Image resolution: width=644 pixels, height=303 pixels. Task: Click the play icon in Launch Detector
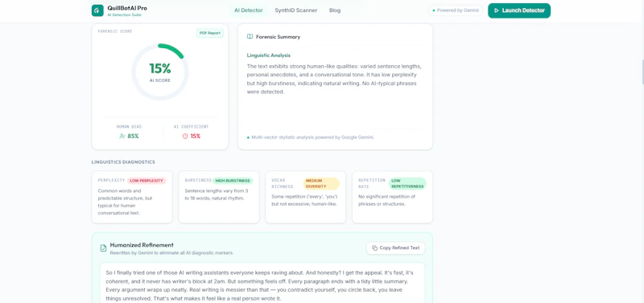pyautogui.click(x=497, y=10)
